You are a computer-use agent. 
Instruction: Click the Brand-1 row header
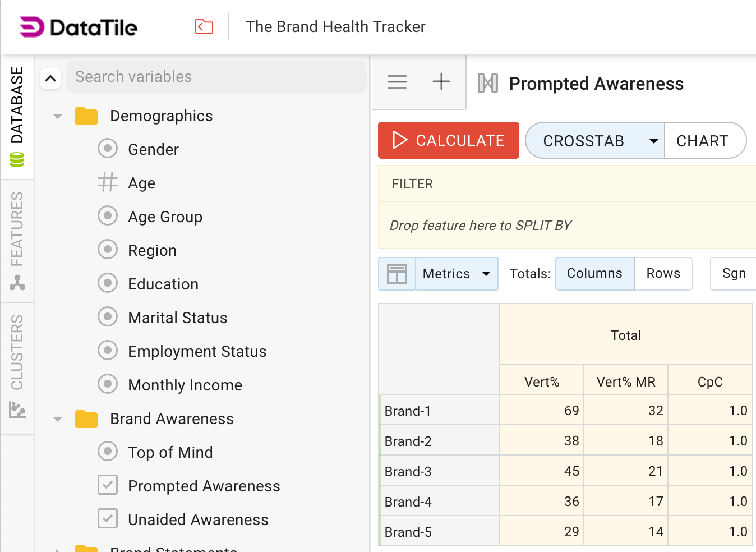[x=439, y=410]
